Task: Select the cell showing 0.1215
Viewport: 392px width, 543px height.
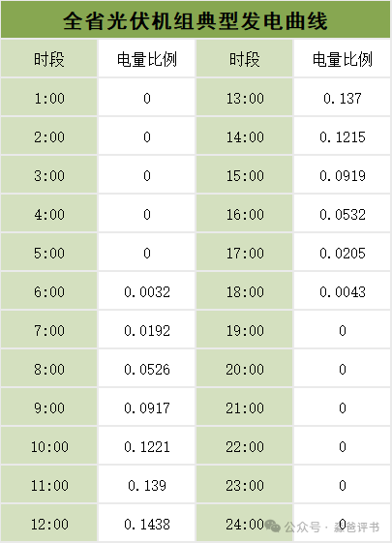Action: [x=342, y=136]
